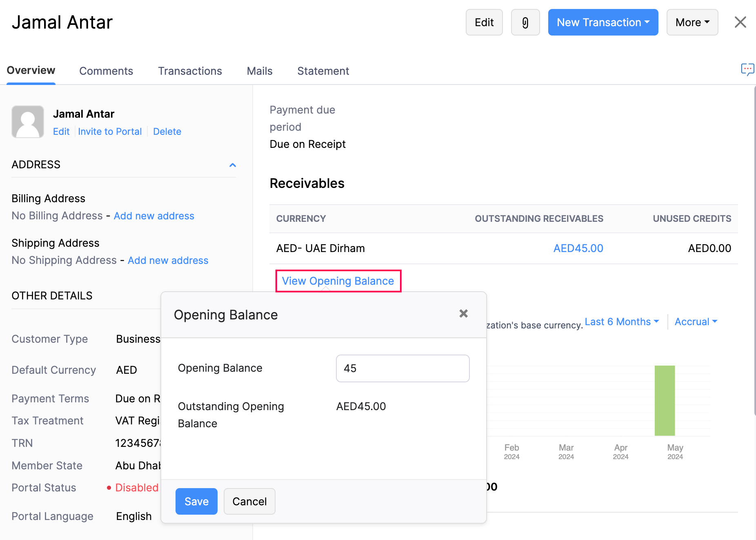Click Jamal Antar's profile avatar

28,122
